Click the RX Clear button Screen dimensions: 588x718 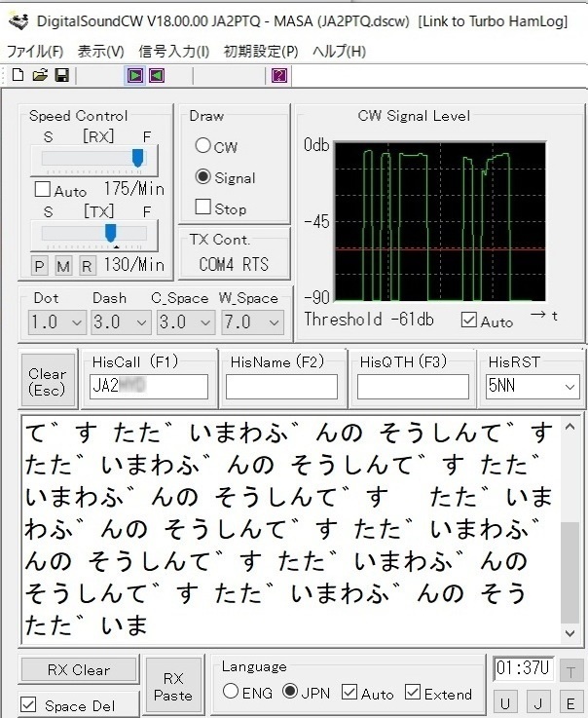click(x=79, y=670)
